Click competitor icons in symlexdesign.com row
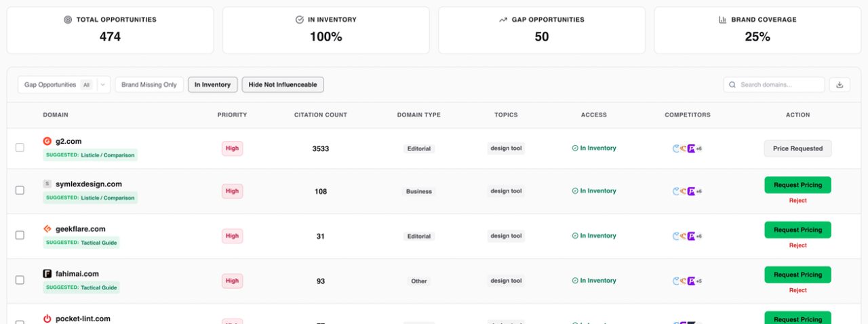The width and height of the screenshot is (868, 324). (687, 191)
